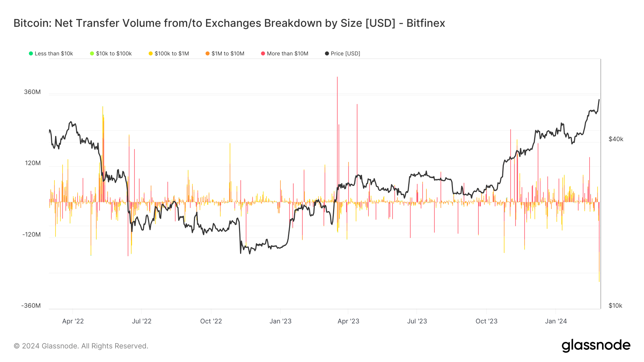Toggle the '$100k to $1M' legend entry
The image size is (644, 362).
[x=171, y=54]
